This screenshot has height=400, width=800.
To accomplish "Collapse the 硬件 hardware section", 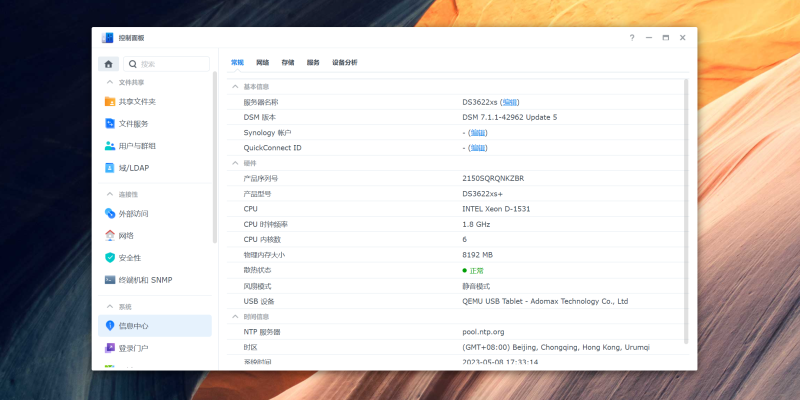I will 235,163.
